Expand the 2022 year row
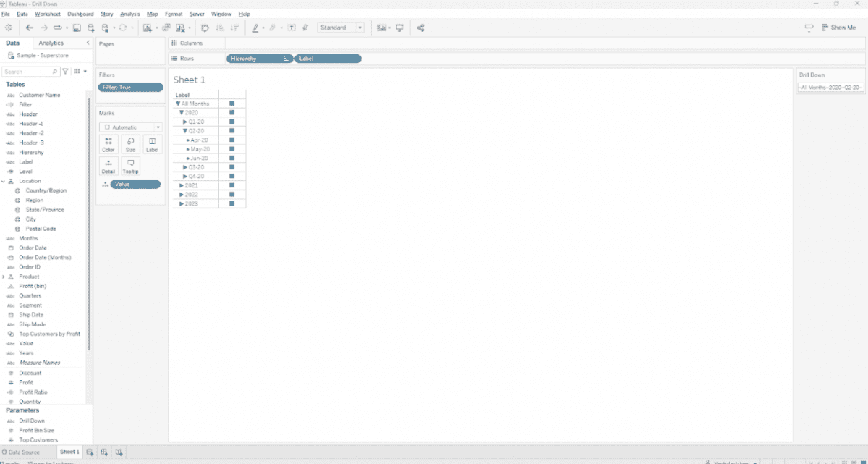The image size is (868, 464). pyautogui.click(x=182, y=195)
